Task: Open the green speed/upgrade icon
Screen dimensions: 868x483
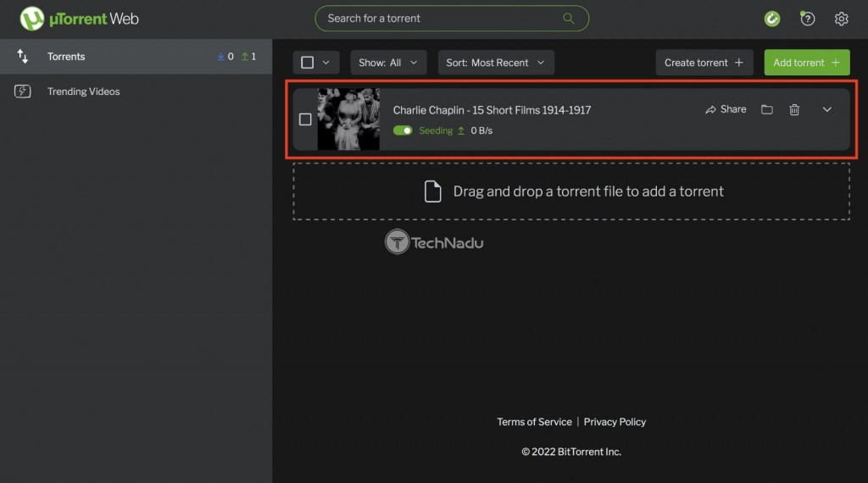Action: click(771, 19)
